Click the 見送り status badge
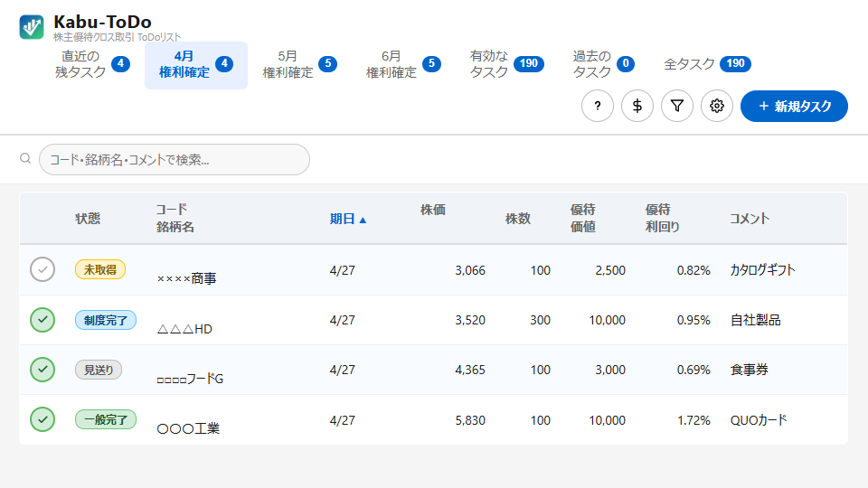868x488 pixels. tap(99, 370)
